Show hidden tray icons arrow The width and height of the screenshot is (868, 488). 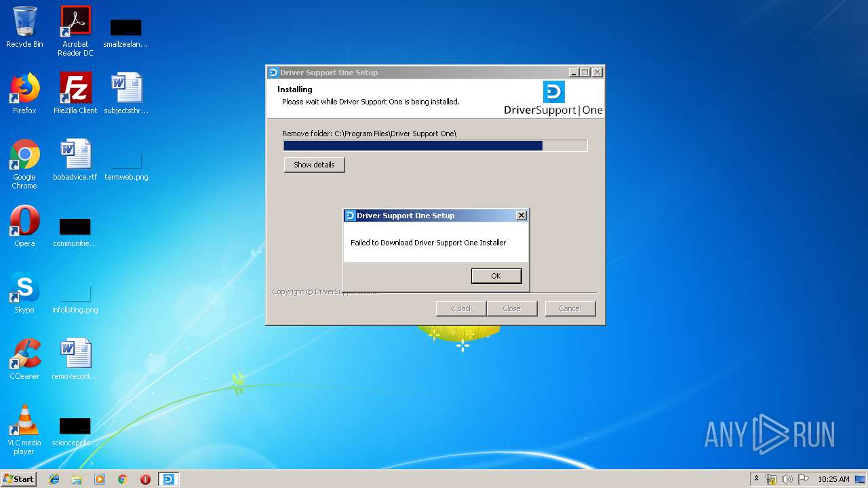coord(756,479)
